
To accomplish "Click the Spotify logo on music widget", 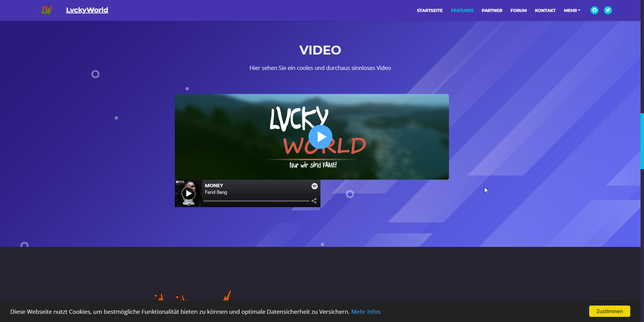I will click(314, 186).
